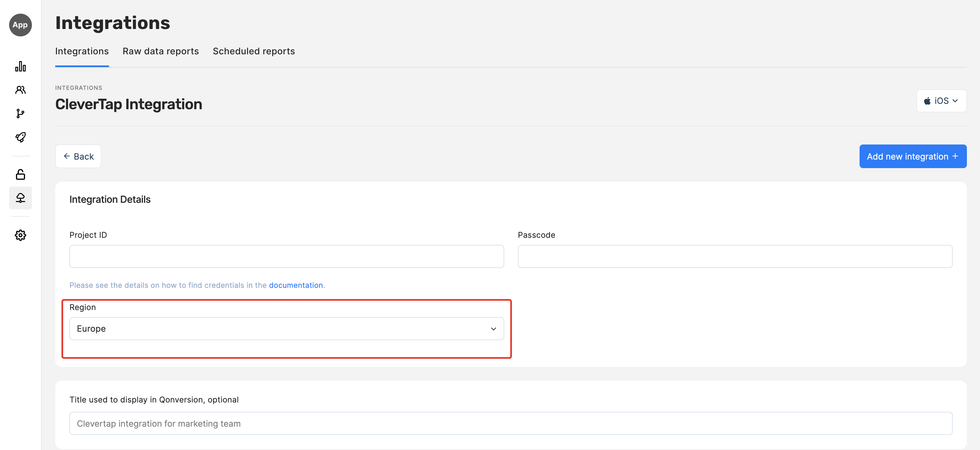The width and height of the screenshot is (980, 450).
Task: Follow the documentation link
Action: click(x=296, y=285)
